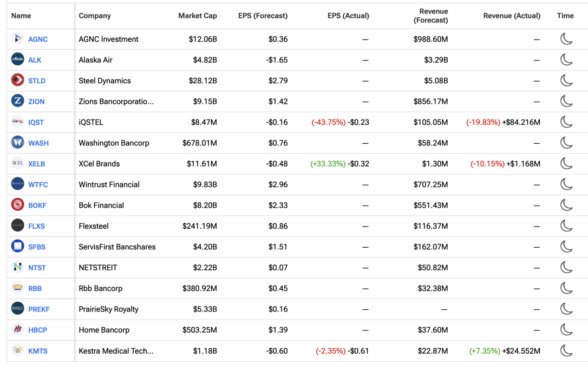The height and width of the screenshot is (365, 588).
Task: Click the after-hours moon icon for iQSTEL
Action: [566, 122]
